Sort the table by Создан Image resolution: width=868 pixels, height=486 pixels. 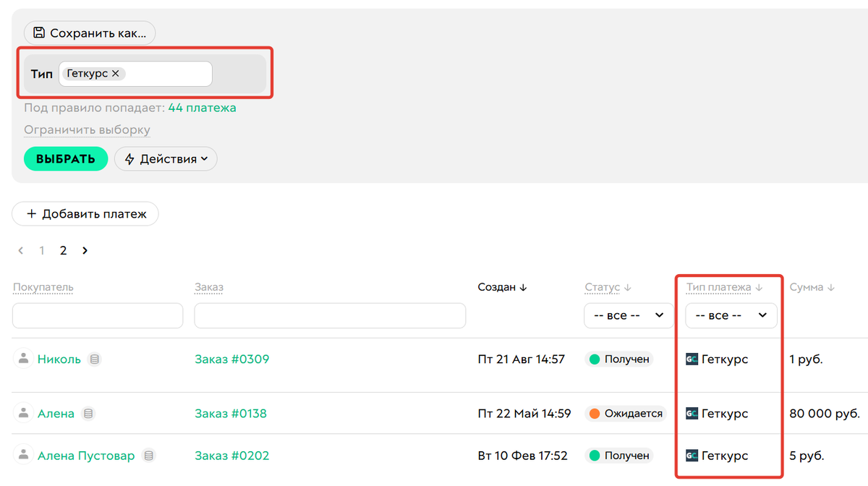503,287
